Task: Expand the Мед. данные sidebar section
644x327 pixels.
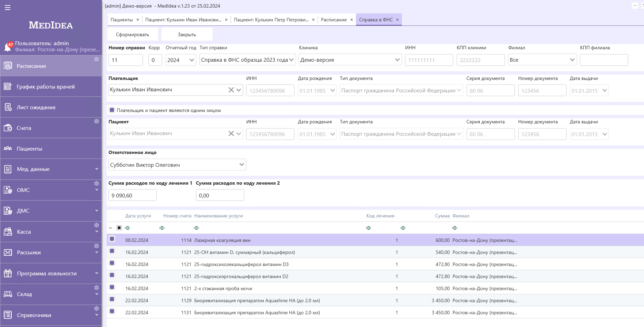Action: (x=97, y=169)
